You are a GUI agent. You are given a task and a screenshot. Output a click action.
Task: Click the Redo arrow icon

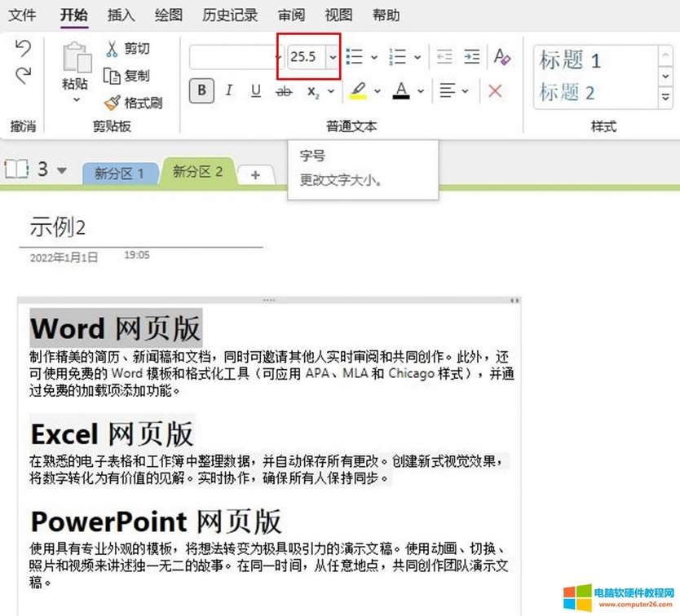(24, 75)
